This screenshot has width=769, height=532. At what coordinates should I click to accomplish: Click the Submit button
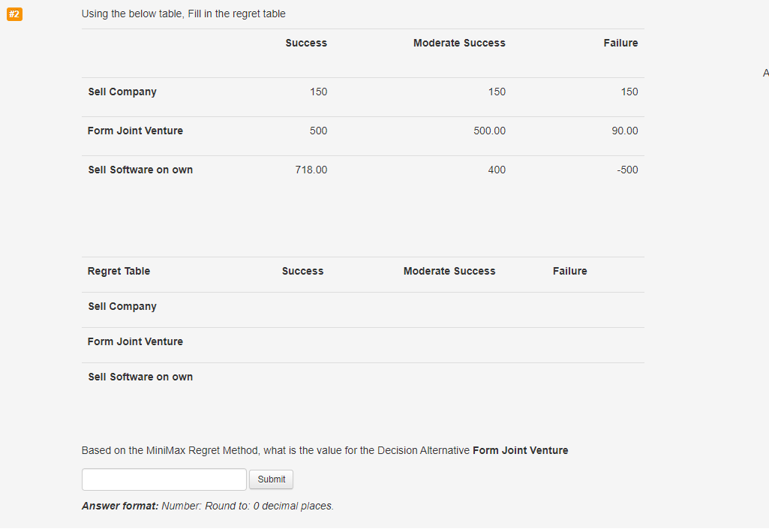pyautogui.click(x=271, y=479)
